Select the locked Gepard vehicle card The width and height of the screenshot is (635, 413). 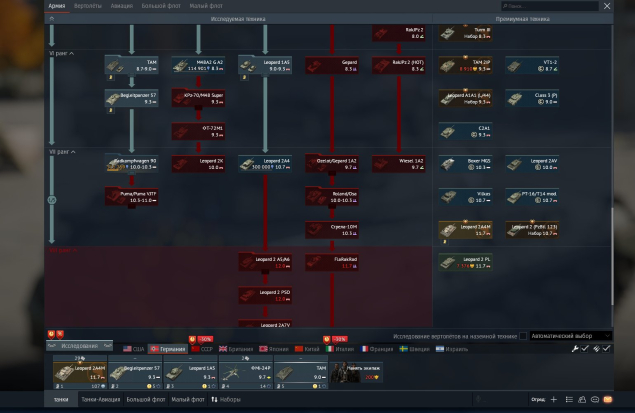pos(332,65)
